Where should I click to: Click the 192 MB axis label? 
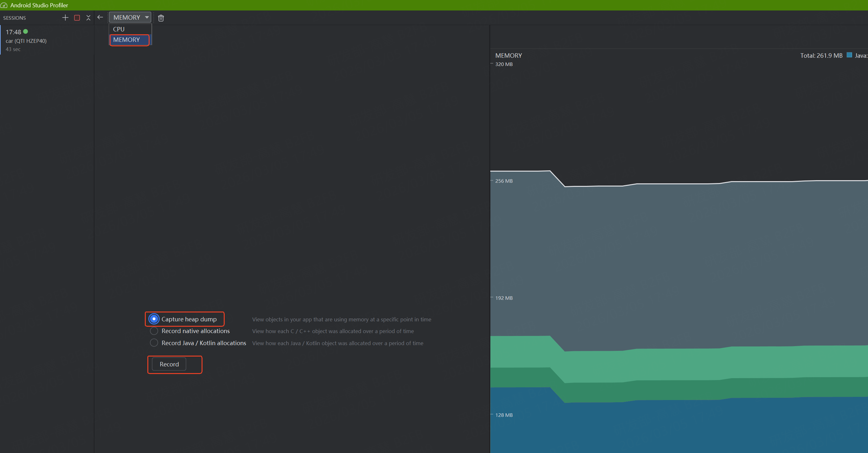[504, 298]
